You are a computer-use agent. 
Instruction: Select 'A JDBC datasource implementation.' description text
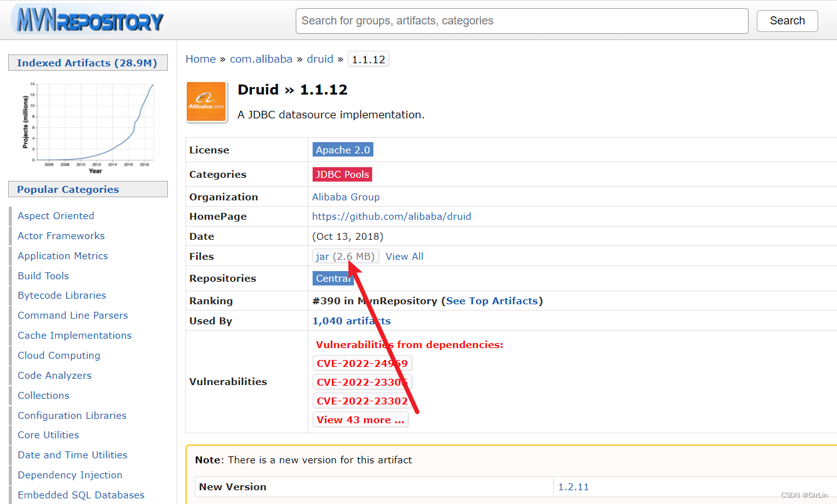click(331, 115)
